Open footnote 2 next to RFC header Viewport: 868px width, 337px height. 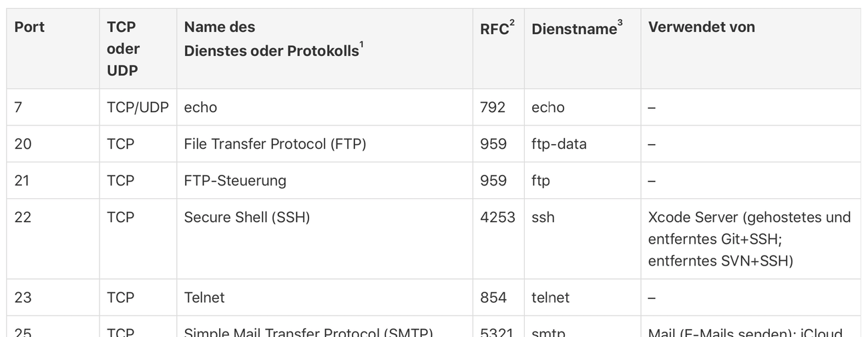point(512,25)
